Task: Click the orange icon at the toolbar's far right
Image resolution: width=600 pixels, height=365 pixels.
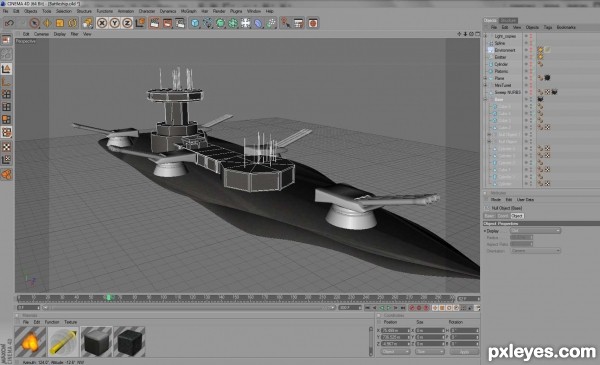Action: point(313,23)
